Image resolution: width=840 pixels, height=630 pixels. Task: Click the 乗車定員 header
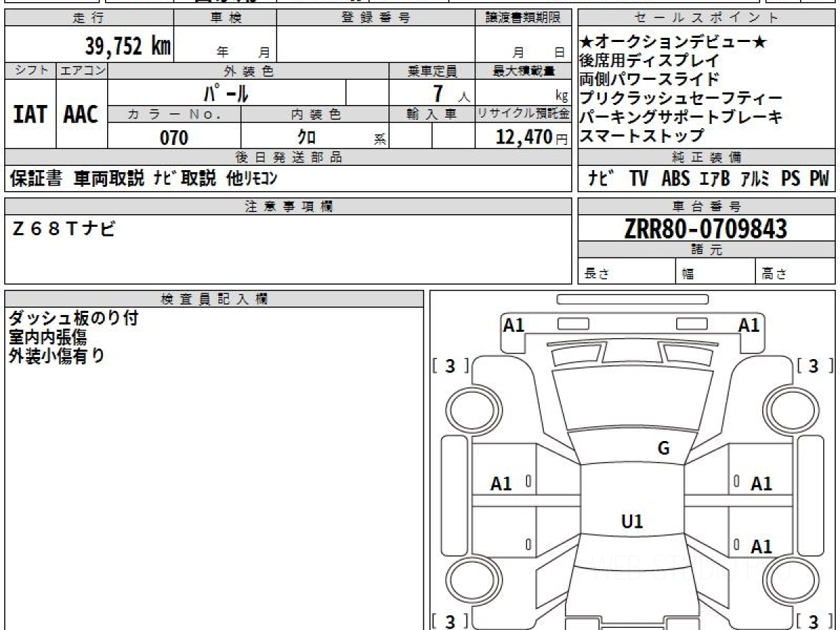[432, 71]
